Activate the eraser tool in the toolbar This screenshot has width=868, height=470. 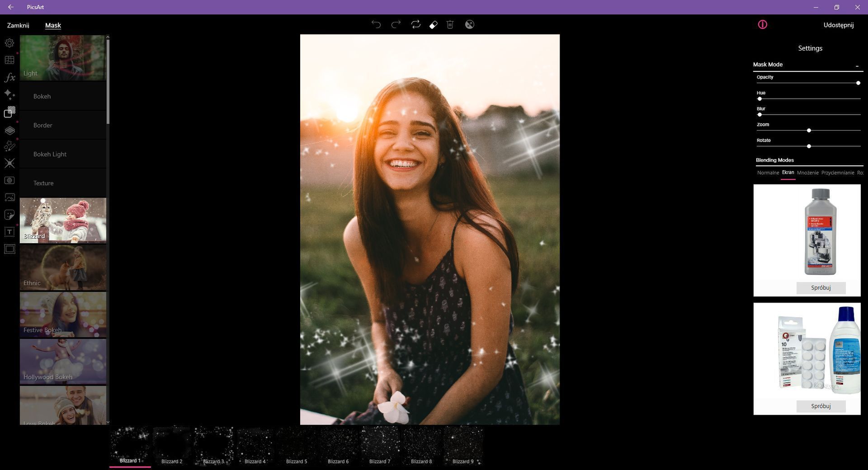point(433,25)
